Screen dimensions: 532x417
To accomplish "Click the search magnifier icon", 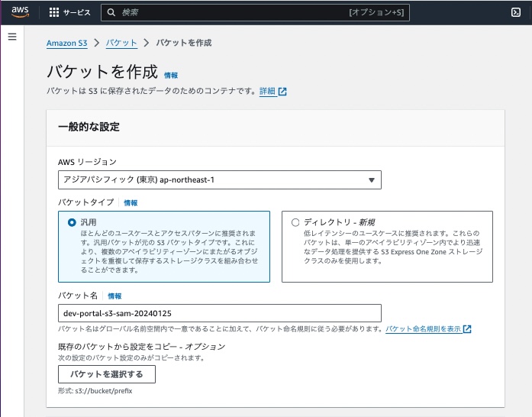I will click(111, 12).
